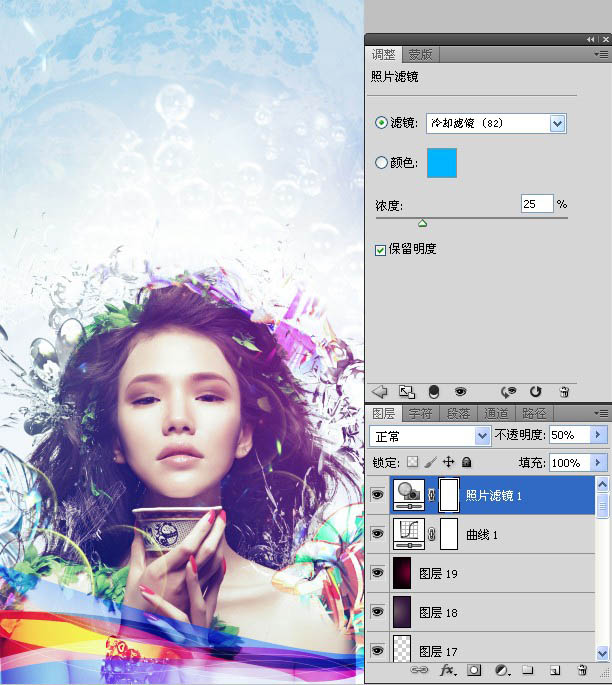Viewport: 612px width, 685px height.
Task: Select the 图层 18 thumbnail
Action: [x=402, y=612]
